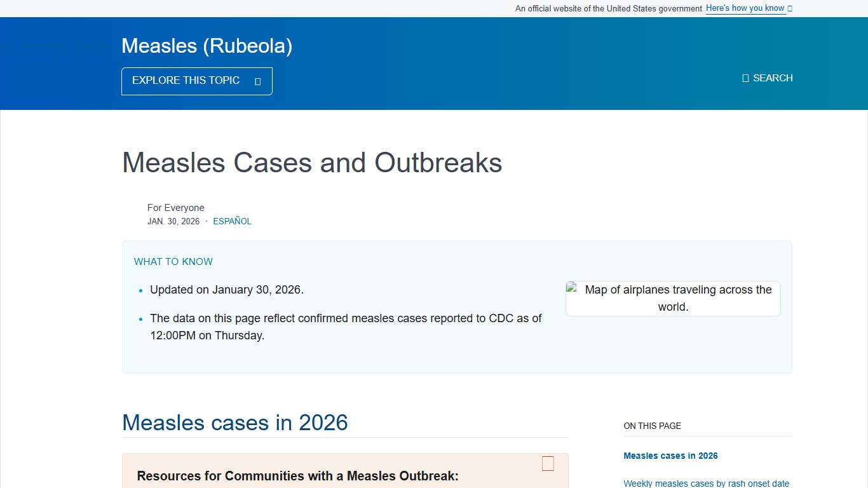Image resolution: width=868 pixels, height=488 pixels.
Task: Click the chevron on Explore This Topic button
Action: point(257,81)
